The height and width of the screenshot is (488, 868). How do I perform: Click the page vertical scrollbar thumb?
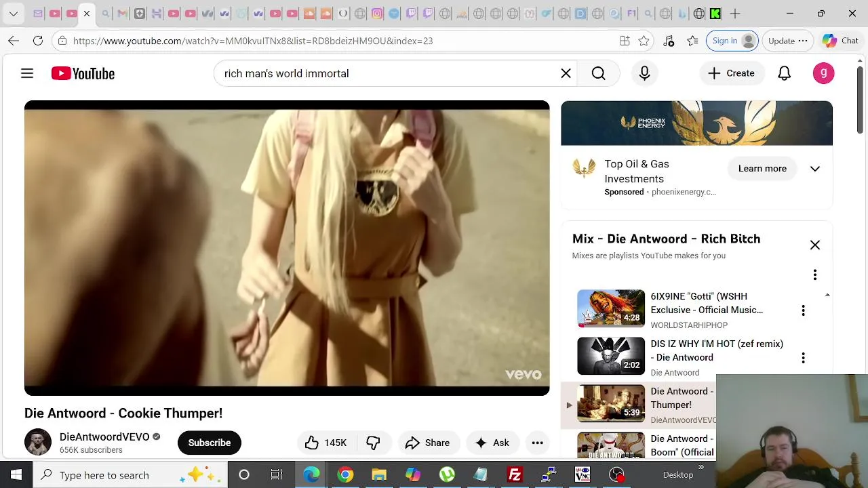click(x=860, y=100)
